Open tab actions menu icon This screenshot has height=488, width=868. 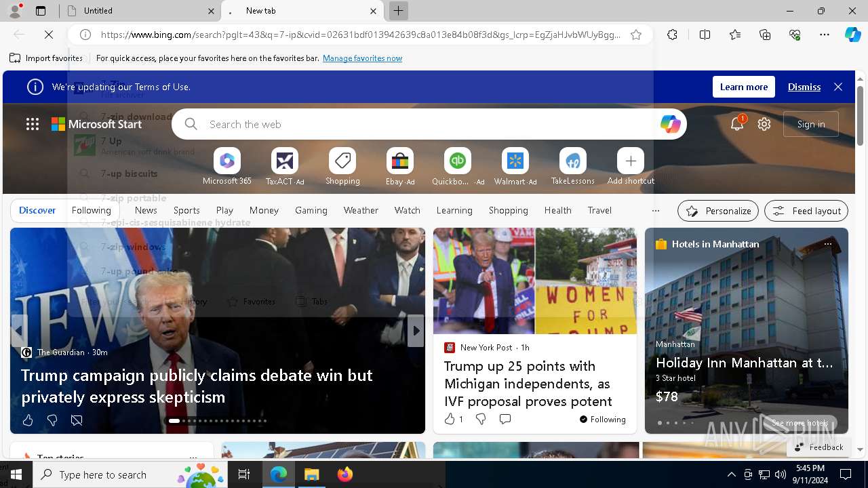(41, 11)
